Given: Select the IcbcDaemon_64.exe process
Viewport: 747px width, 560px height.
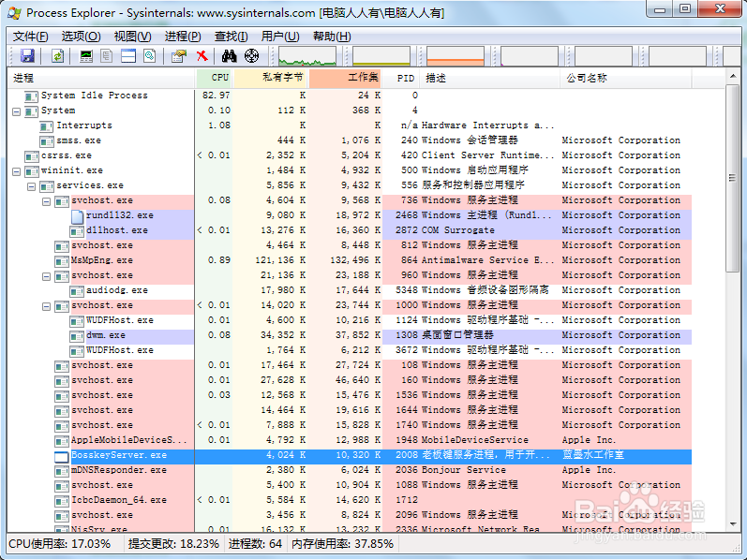Looking at the screenshot, I should tap(350, 500).
